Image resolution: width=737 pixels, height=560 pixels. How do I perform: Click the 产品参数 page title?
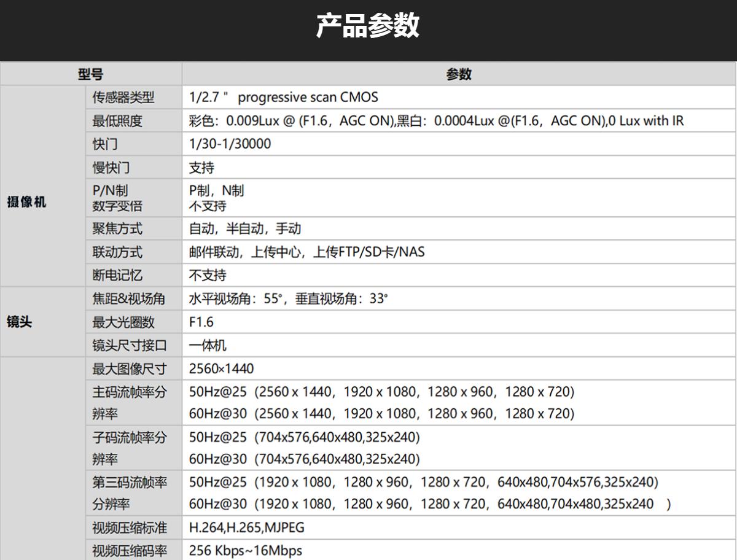point(368,26)
